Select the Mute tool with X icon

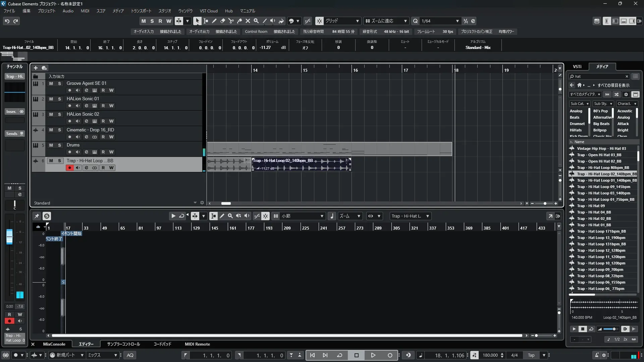click(x=248, y=21)
